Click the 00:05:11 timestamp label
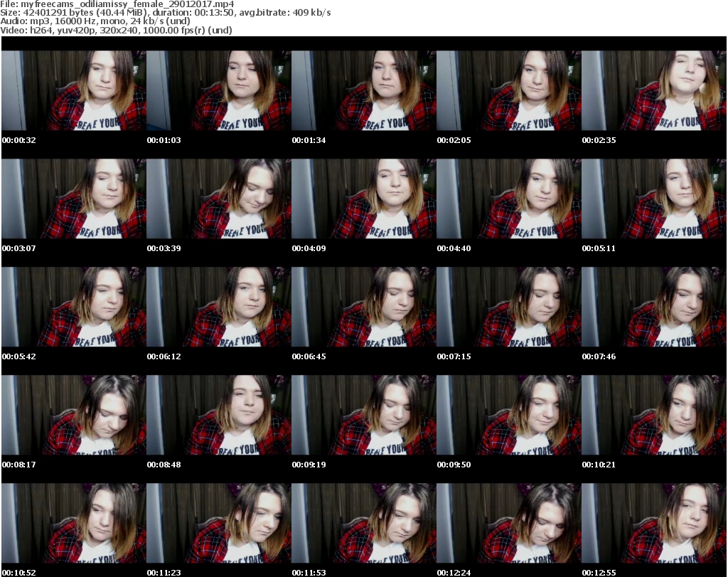Screen dimensions: 728x577 coord(599,248)
